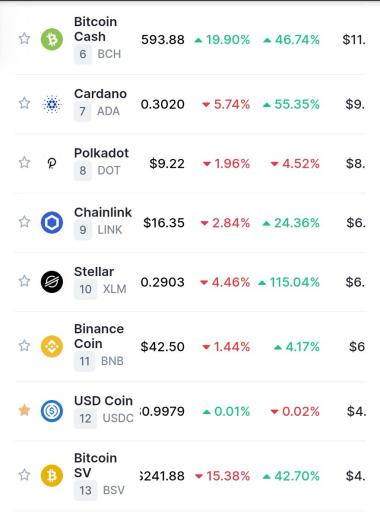Open the Polkadot name link

(101, 153)
